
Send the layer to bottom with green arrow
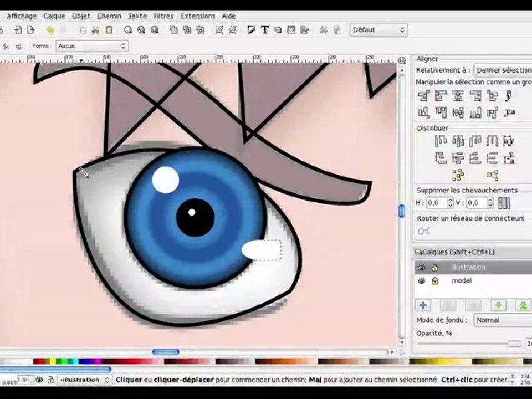click(x=523, y=305)
